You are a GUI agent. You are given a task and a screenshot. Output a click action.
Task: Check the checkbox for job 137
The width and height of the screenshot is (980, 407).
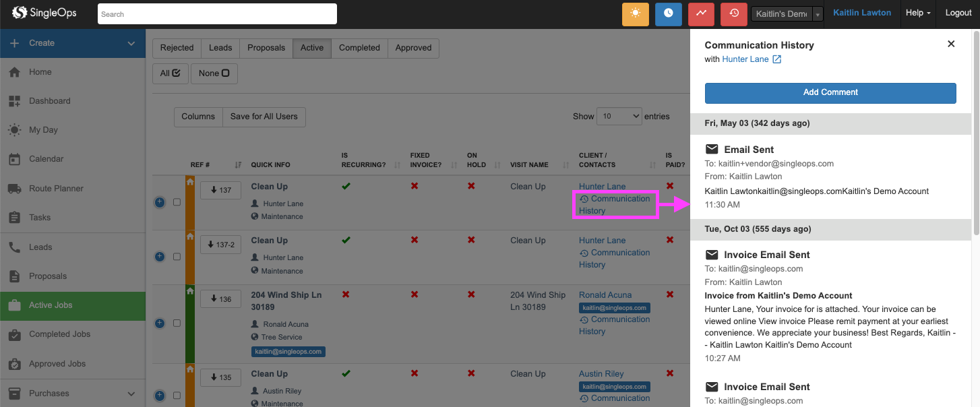tap(177, 202)
